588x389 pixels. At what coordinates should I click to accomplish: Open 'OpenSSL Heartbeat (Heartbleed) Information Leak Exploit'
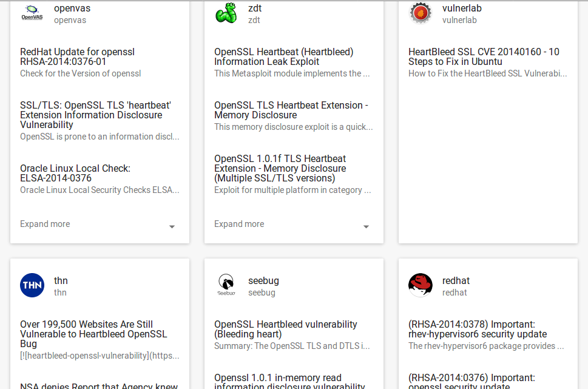click(x=284, y=56)
